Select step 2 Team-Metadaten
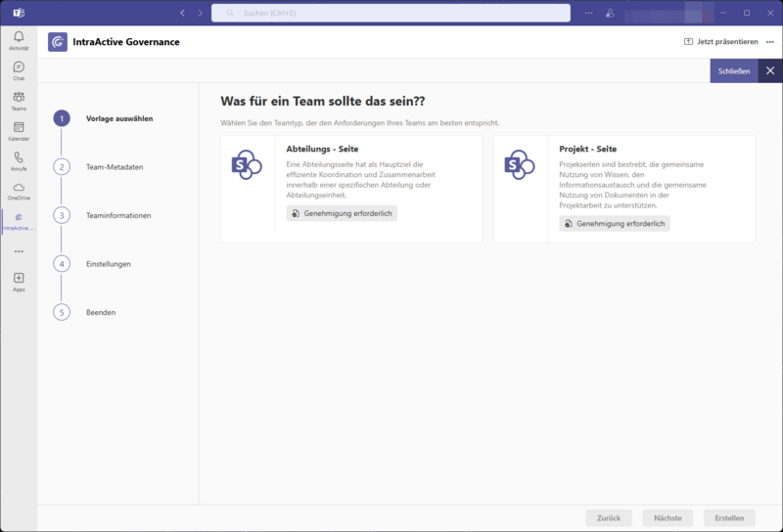The width and height of the screenshot is (783, 532). click(x=62, y=167)
